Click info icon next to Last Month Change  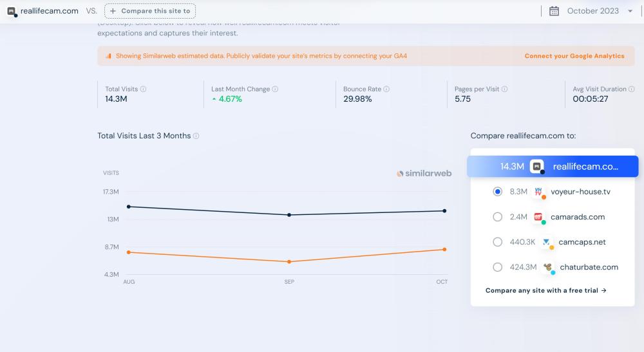275,89
